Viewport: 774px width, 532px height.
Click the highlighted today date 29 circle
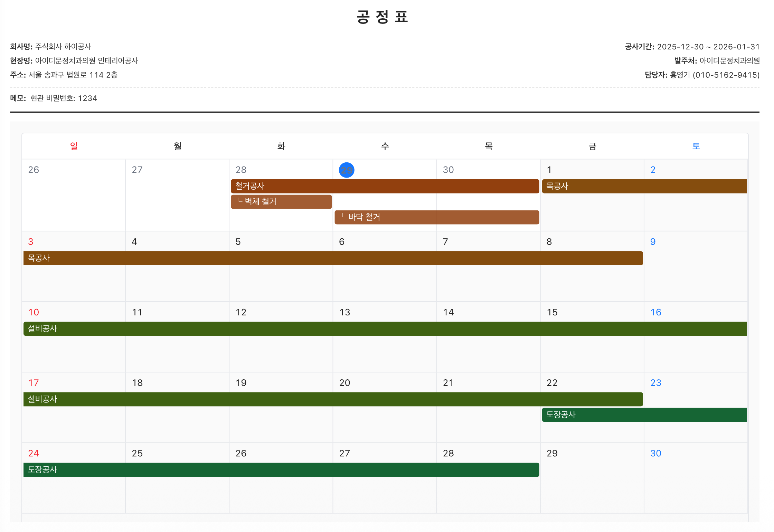[347, 170]
